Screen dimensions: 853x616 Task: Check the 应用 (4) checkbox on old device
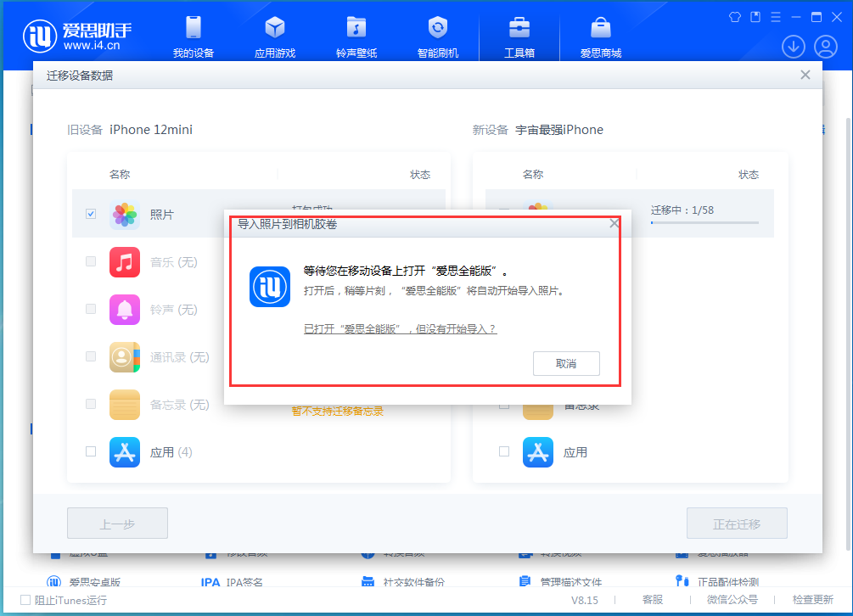[x=91, y=451]
